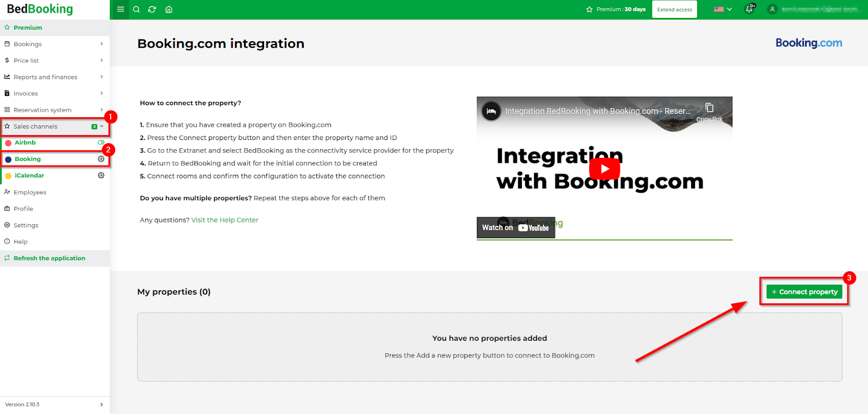Open Invoices menu item

(55, 93)
